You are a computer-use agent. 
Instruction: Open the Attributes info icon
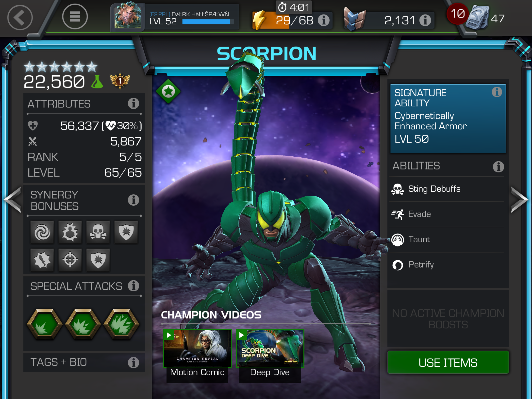(x=133, y=103)
